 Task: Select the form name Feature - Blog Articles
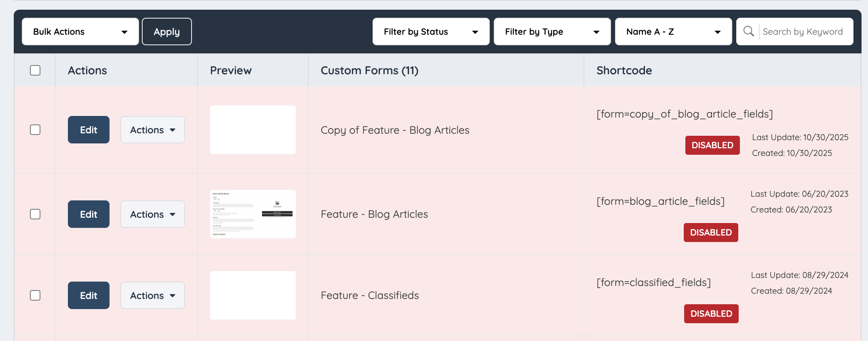pos(374,214)
